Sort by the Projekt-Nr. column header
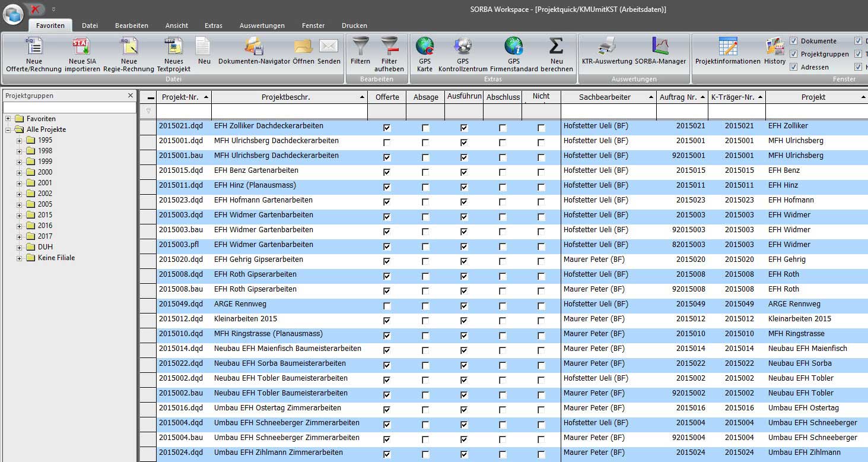868x462 pixels. [184, 97]
